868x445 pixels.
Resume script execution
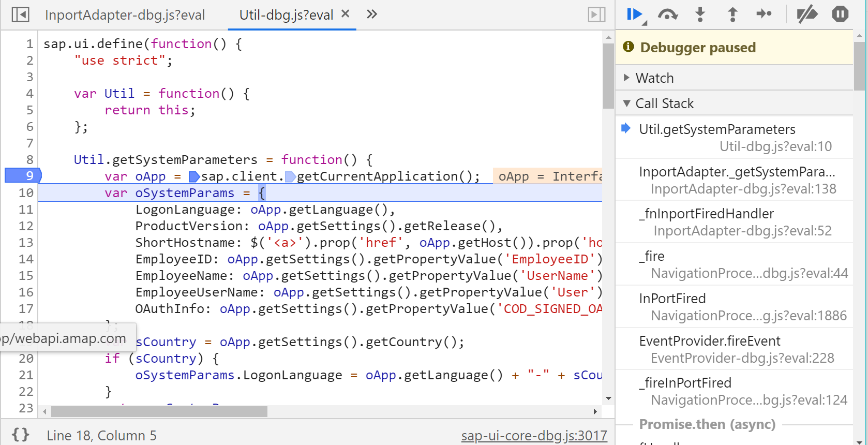636,14
